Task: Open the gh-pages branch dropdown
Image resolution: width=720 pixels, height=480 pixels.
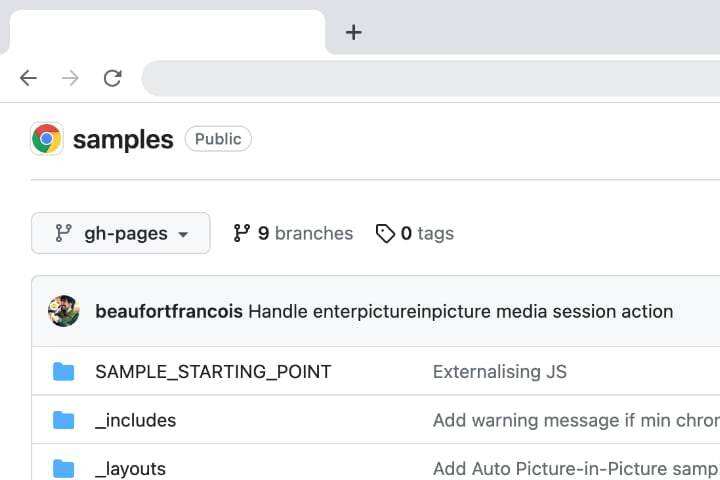Action: pos(121,233)
